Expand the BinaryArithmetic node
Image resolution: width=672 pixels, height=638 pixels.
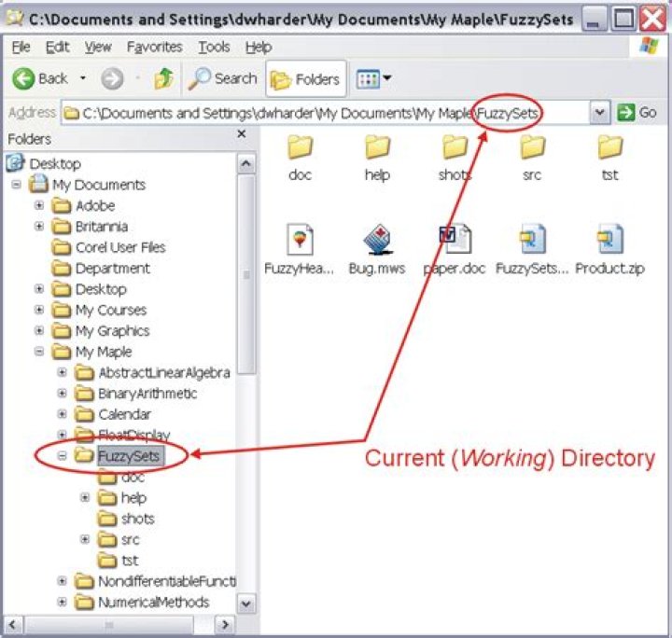click(x=63, y=393)
